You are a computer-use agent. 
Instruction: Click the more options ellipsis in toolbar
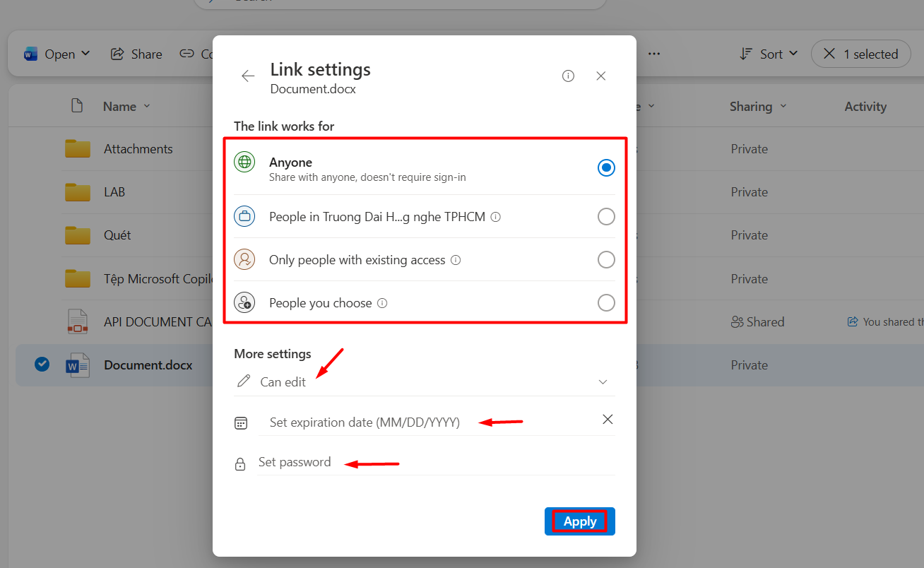coord(654,54)
